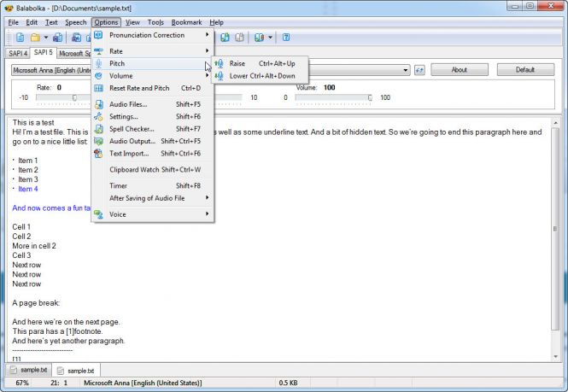
Task: Click the Save file toolbar icon
Action: 58,38
